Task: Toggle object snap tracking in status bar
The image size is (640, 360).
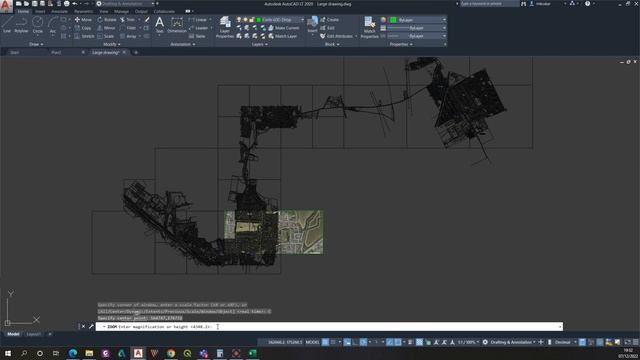Action: coord(390,342)
